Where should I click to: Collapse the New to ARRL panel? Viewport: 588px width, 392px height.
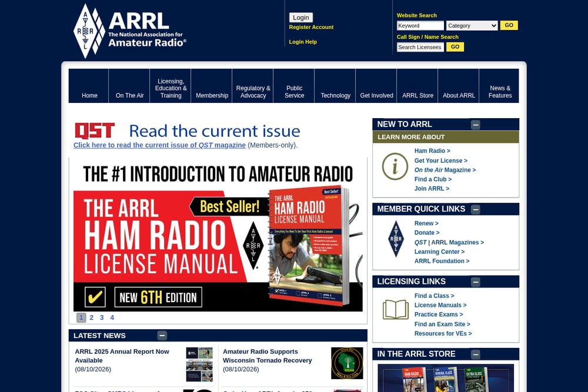tap(476, 125)
